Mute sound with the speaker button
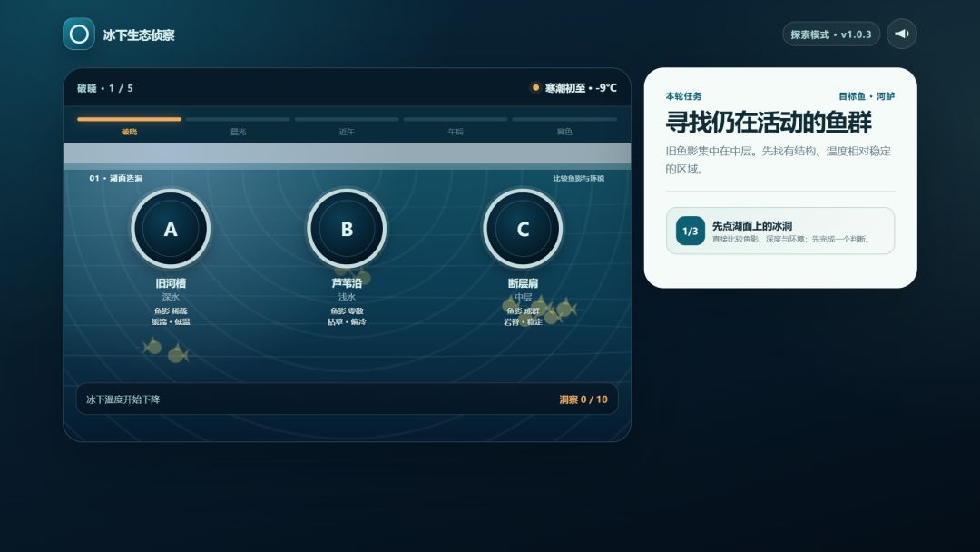This screenshot has height=552, width=980. (x=901, y=34)
